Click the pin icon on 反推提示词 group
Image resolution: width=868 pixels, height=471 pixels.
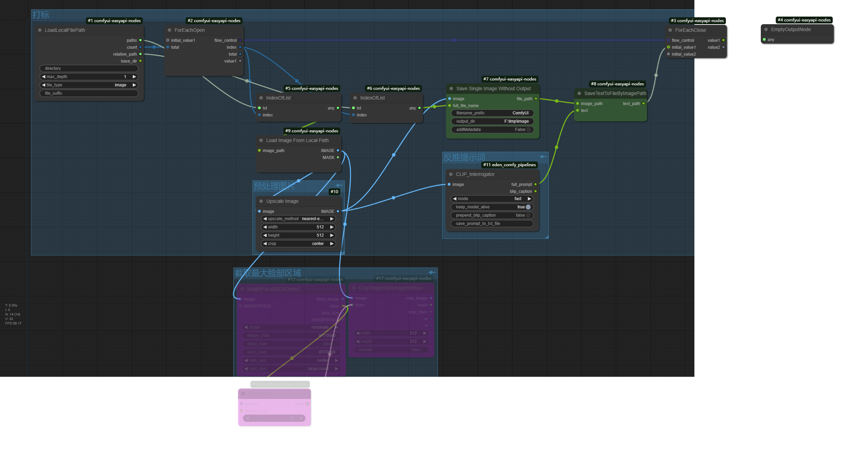click(x=543, y=157)
